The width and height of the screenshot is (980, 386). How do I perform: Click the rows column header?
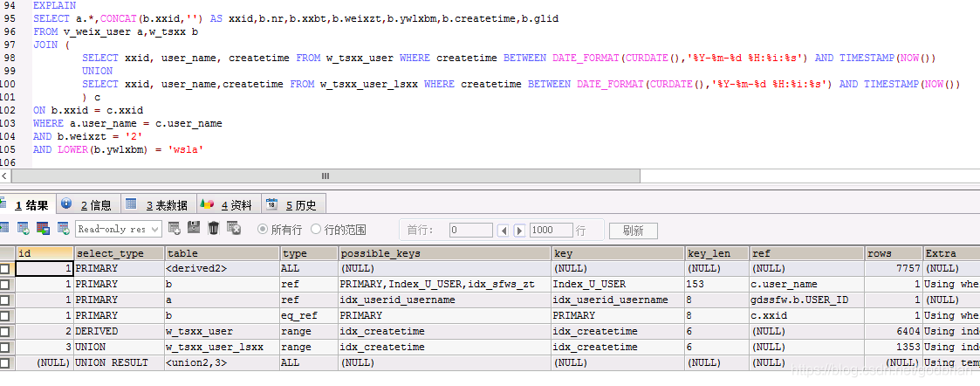click(x=894, y=253)
